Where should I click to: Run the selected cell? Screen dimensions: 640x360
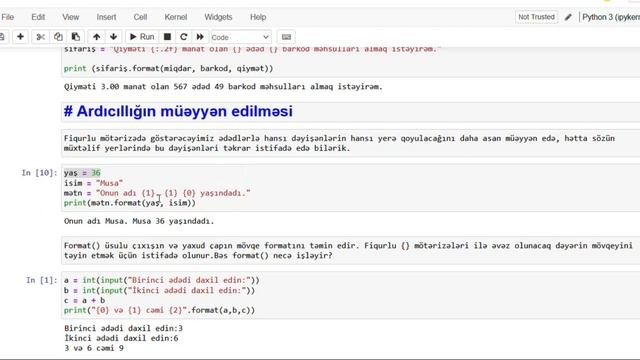[142, 37]
